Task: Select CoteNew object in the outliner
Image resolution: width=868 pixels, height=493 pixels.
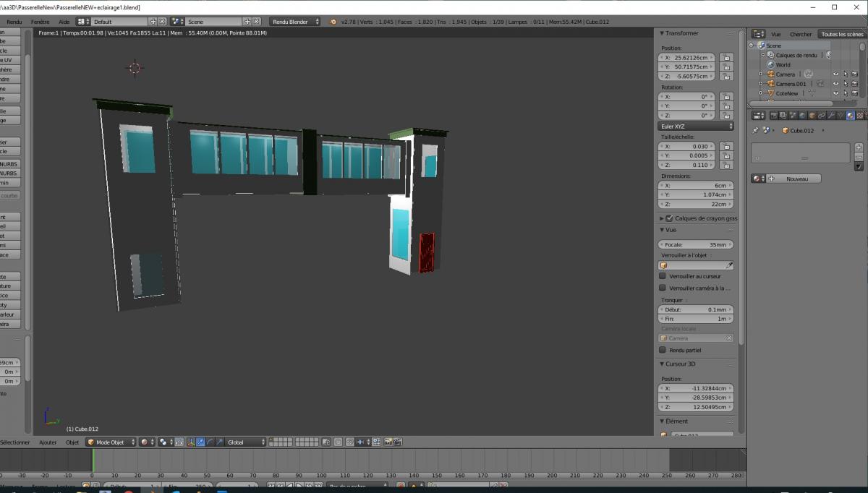Action: [x=787, y=93]
